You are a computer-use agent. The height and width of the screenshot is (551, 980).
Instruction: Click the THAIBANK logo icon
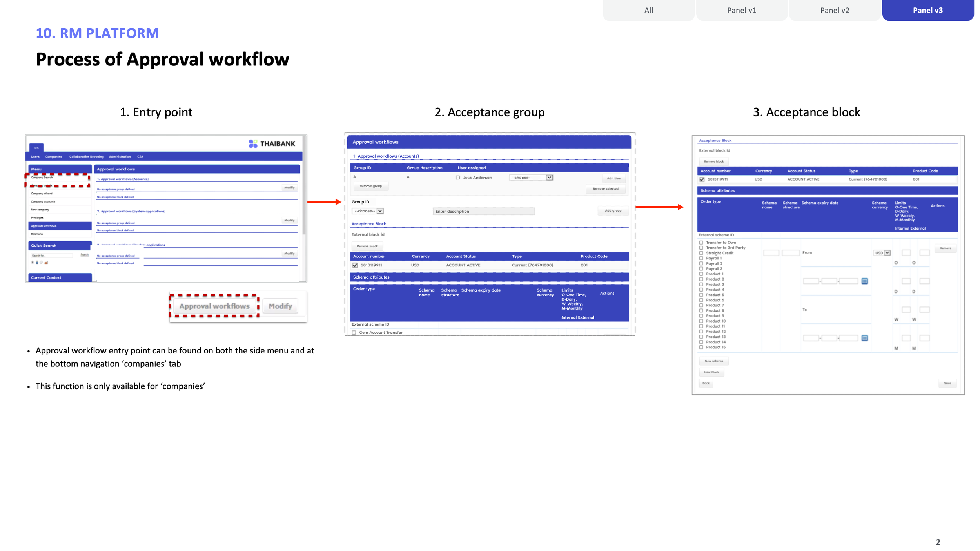pyautogui.click(x=253, y=144)
